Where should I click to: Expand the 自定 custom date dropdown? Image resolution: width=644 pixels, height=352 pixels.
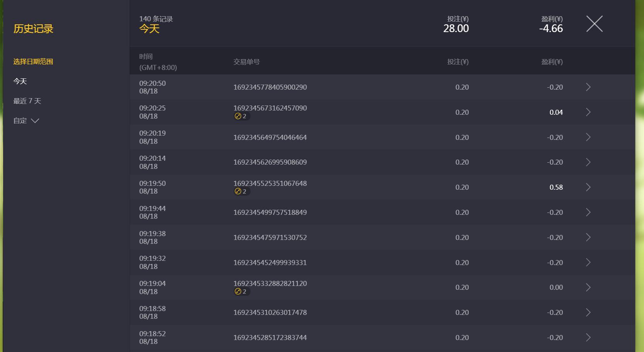click(26, 121)
